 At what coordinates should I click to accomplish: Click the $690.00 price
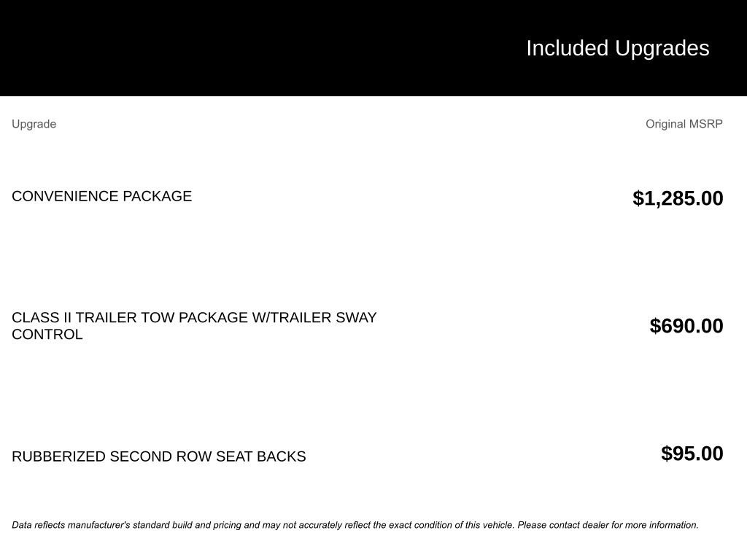(x=686, y=326)
